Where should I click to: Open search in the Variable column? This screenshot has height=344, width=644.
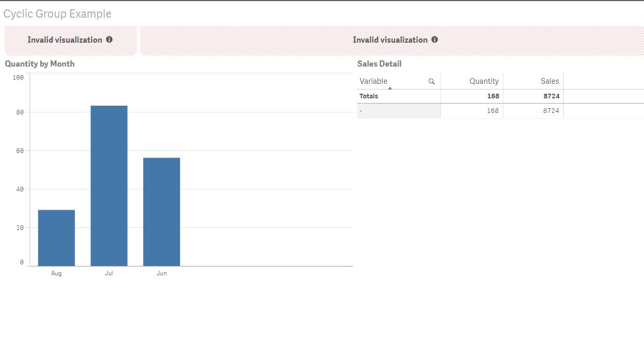(x=432, y=81)
